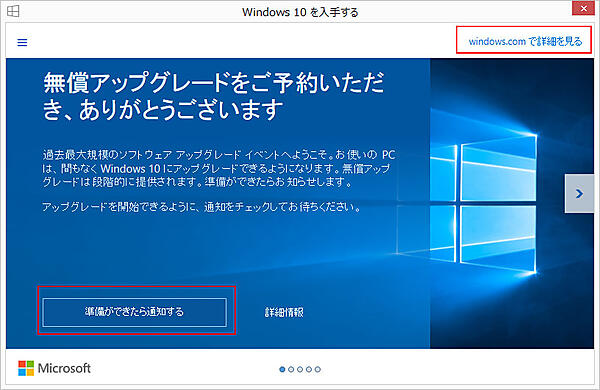Viewport: 600px width, 390px height.
Task: Click the paragraph starting "過去最大規模のソフトウェア"
Action: (x=219, y=168)
